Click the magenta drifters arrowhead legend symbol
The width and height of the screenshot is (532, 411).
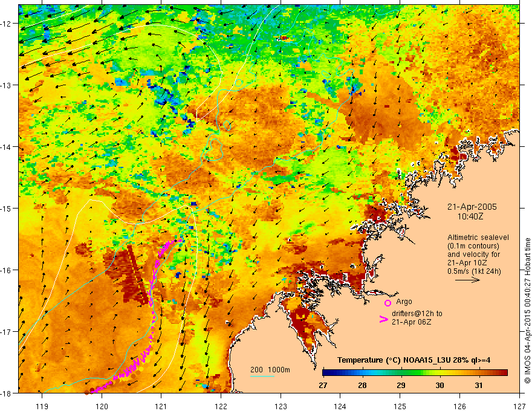coord(383,319)
